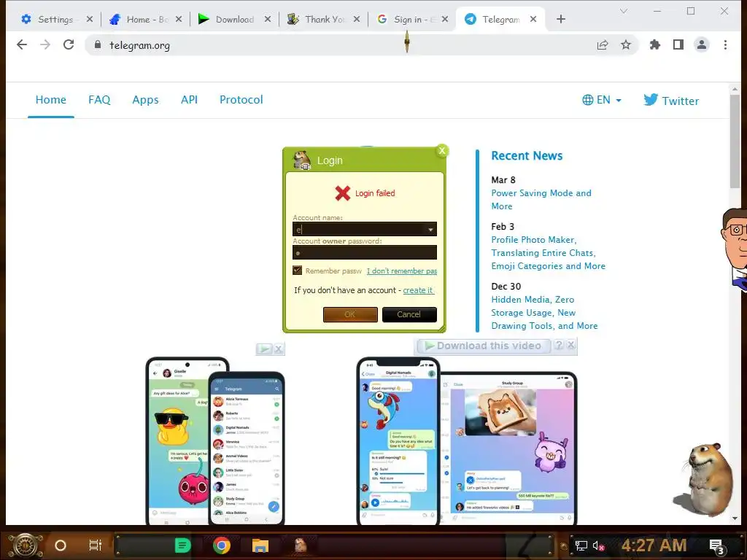Close the Login dialog
The width and height of the screenshot is (747, 560).
pyautogui.click(x=442, y=150)
